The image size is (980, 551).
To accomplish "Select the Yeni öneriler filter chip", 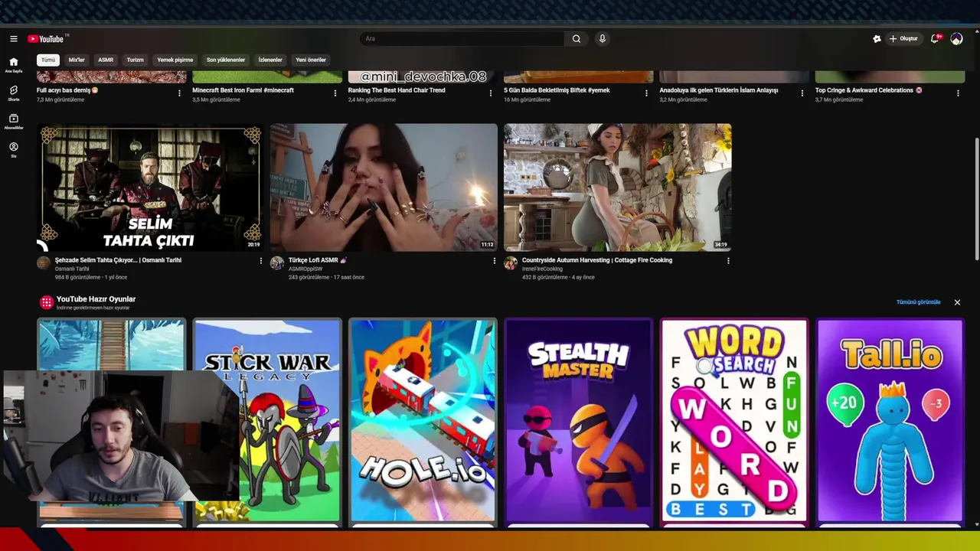I will coord(311,60).
